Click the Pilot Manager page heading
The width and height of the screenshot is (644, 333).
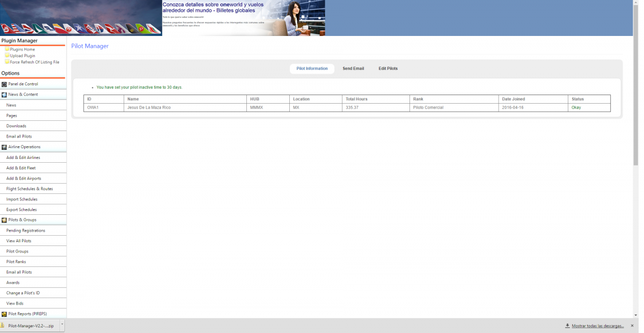tap(90, 46)
